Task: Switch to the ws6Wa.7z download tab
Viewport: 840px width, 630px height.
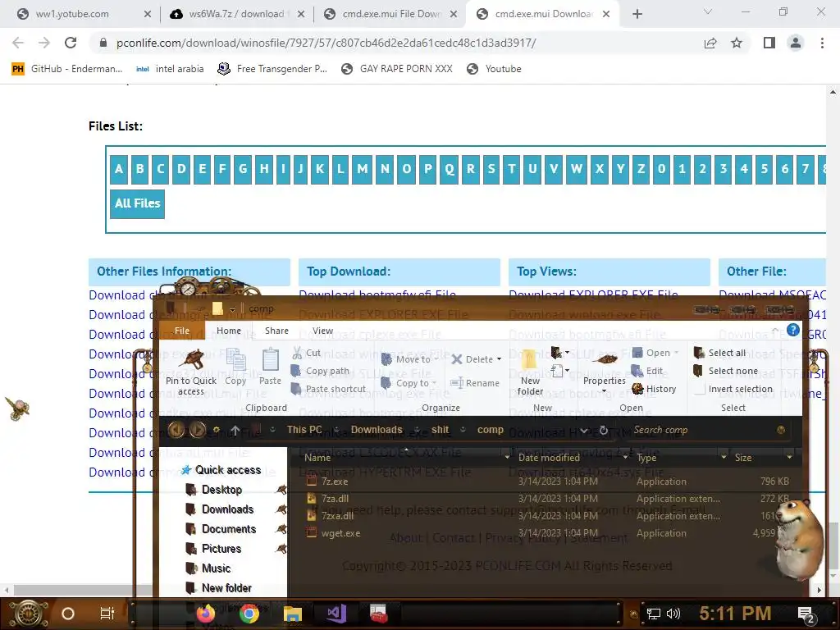Action: coord(236,14)
